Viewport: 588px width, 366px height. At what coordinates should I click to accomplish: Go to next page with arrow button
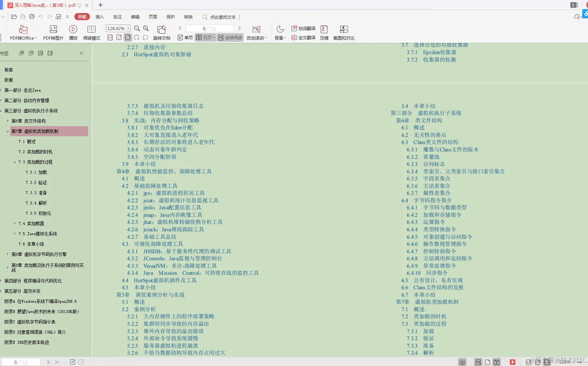pos(240,28)
